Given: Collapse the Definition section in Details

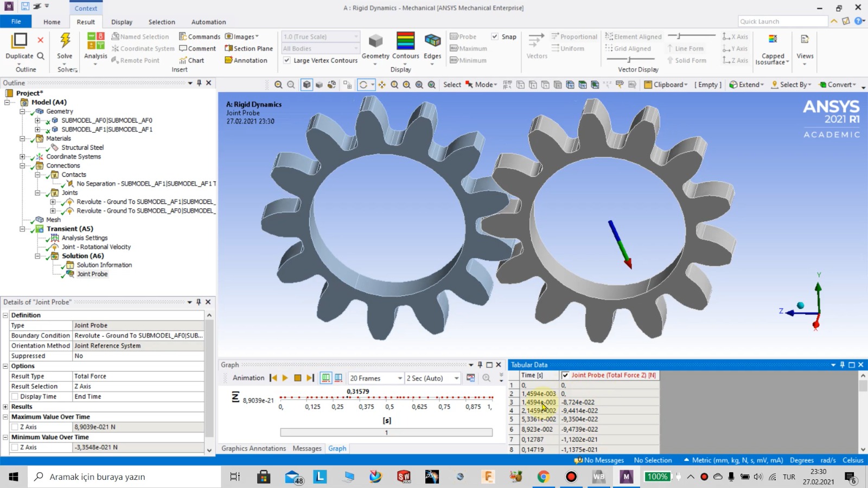Looking at the screenshot, I should pos(5,315).
